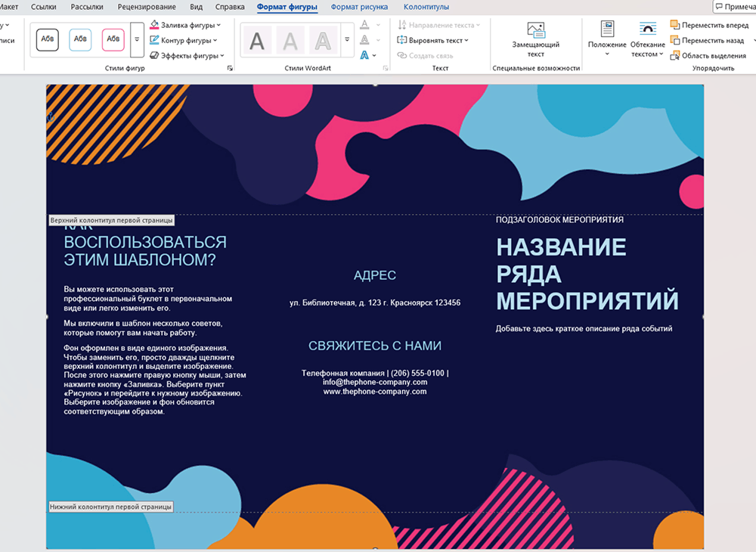Image resolution: width=756 pixels, height=552 pixels.
Task: Open the Положение position dropdown
Action: (607, 39)
